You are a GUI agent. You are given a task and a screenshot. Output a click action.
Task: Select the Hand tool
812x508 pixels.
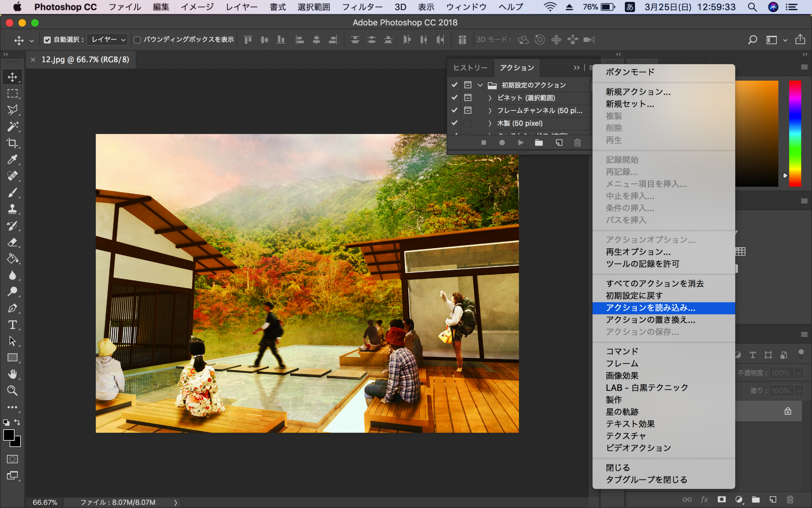[12, 374]
